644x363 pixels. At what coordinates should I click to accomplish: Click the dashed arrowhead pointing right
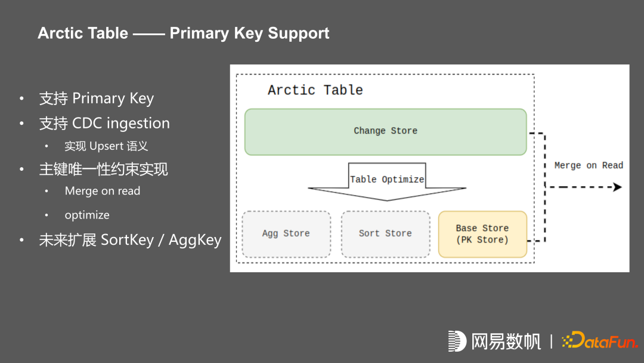tap(617, 187)
